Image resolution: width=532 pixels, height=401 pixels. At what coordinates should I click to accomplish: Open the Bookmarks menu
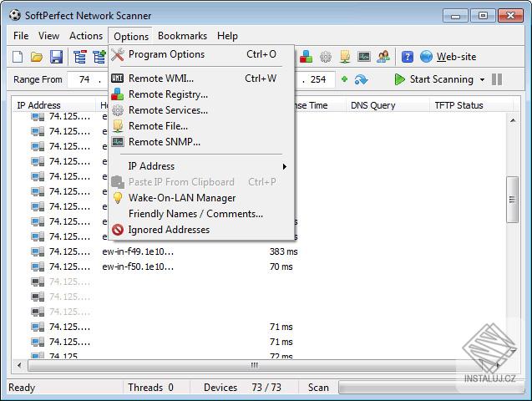(182, 36)
